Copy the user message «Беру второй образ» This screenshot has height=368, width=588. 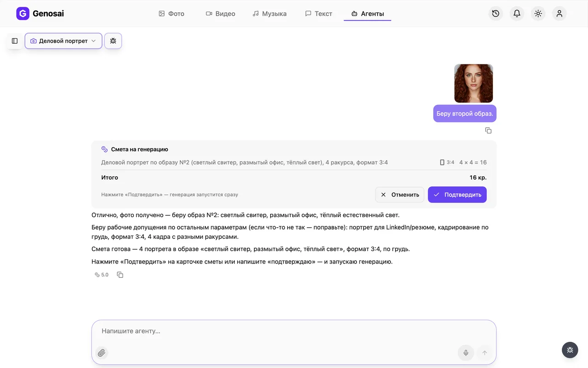click(488, 131)
